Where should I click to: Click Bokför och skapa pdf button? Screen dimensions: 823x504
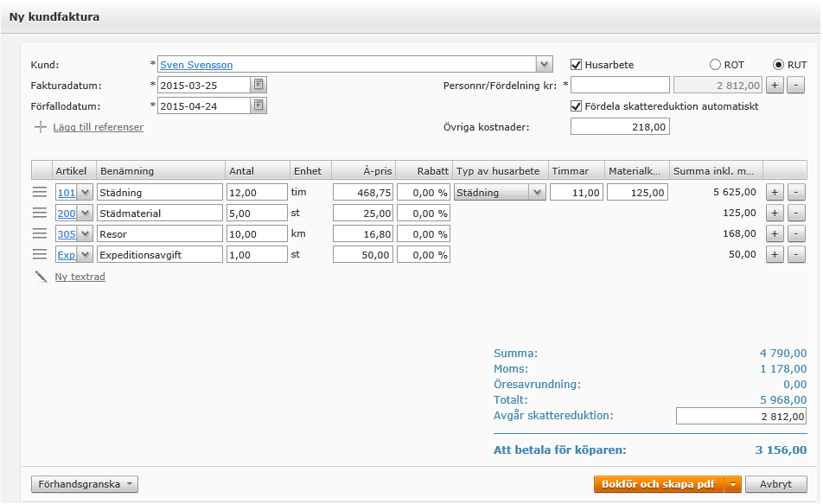(x=659, y=484)
